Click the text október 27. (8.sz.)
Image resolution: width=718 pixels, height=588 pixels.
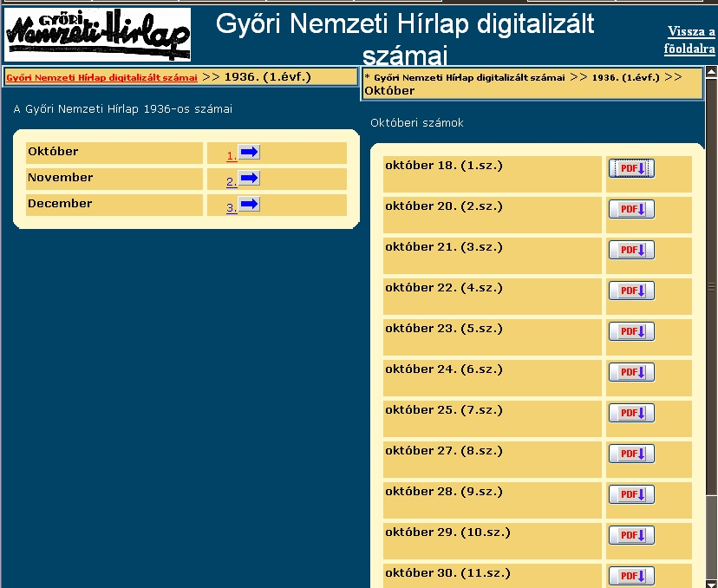pos(444,451)
